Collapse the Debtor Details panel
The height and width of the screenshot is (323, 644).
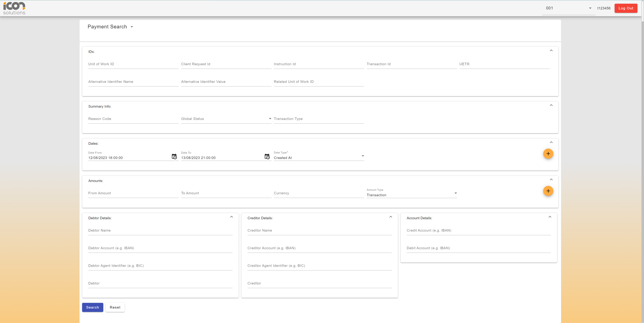(232, 217)
